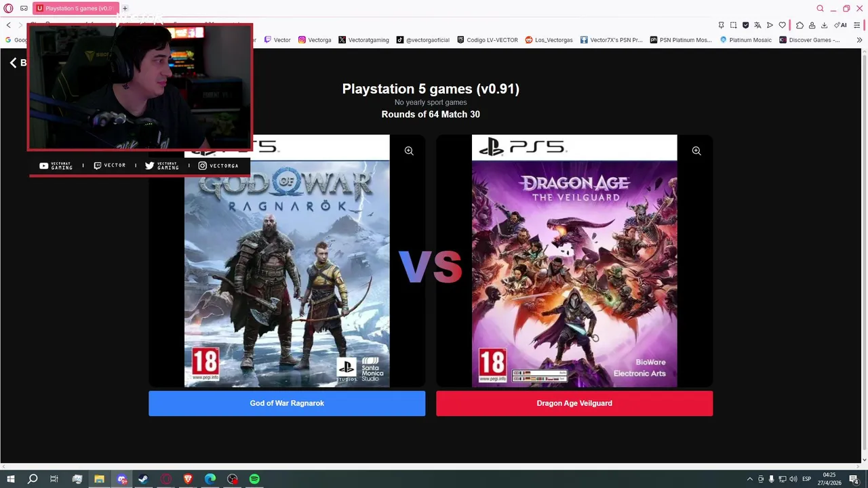Open the extensions cube icon
The width and height of the screenshot is (868, 488).
(x=800, y=25)
